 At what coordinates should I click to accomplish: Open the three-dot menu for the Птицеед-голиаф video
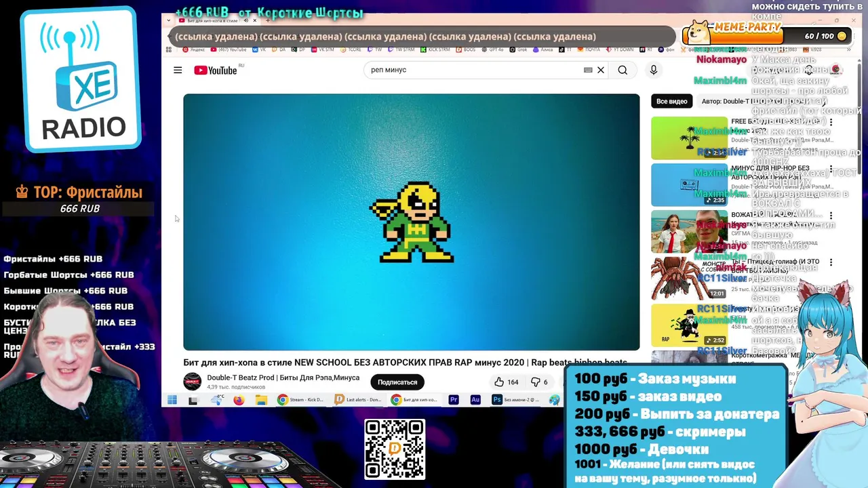point(831,263)
